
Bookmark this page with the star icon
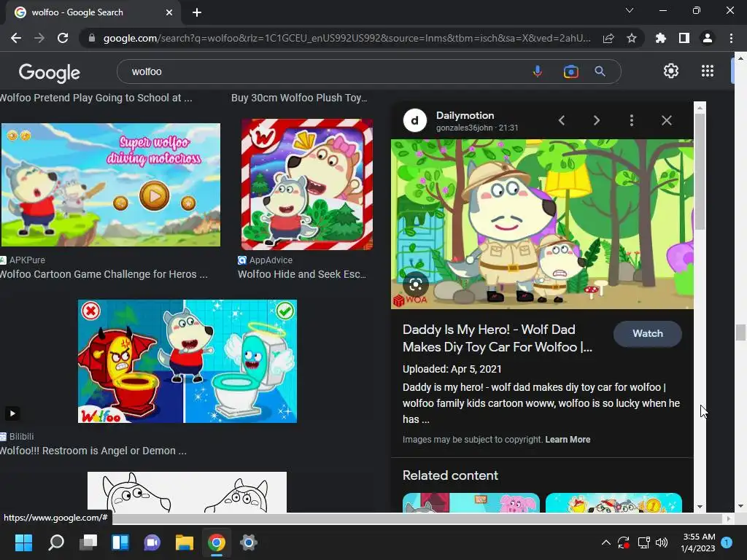click(632, 38)
